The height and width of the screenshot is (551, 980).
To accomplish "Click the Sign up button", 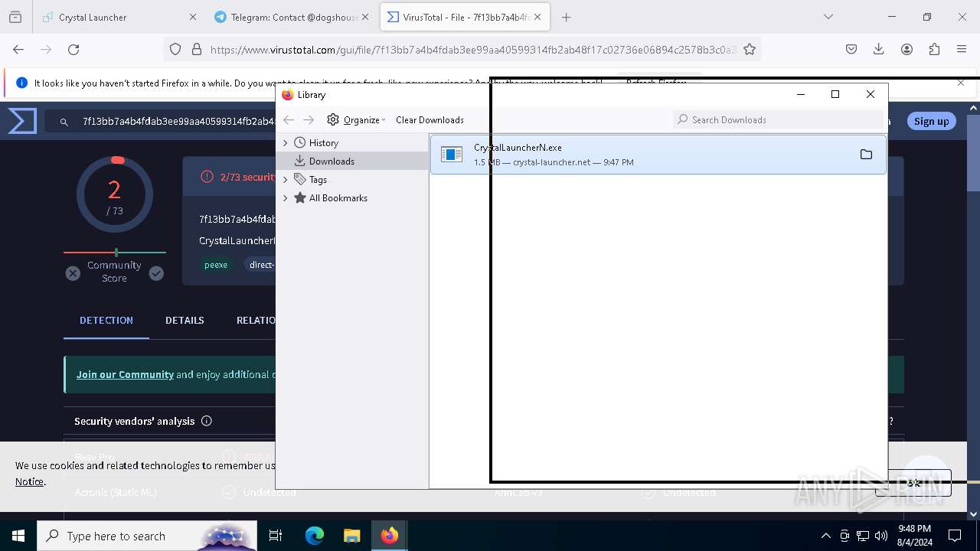I will coord(931,121).
